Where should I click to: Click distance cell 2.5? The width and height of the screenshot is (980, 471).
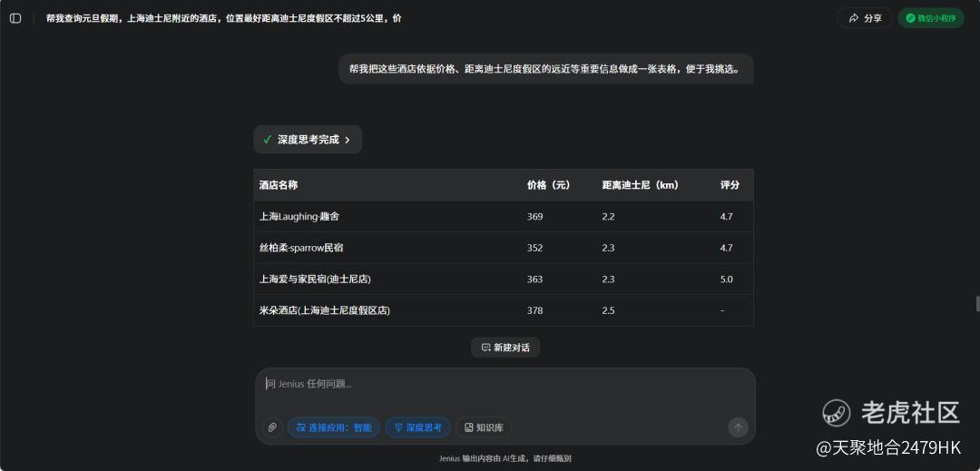click(x=608, y=309)
